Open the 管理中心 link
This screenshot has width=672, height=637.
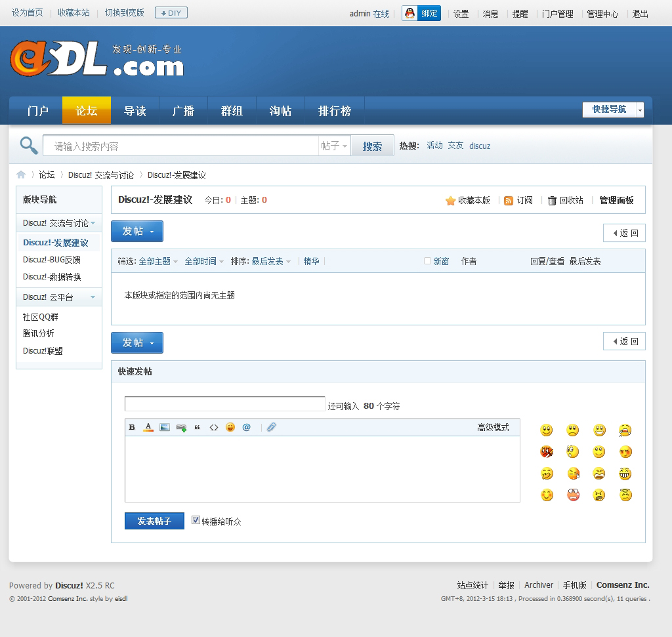602,14
